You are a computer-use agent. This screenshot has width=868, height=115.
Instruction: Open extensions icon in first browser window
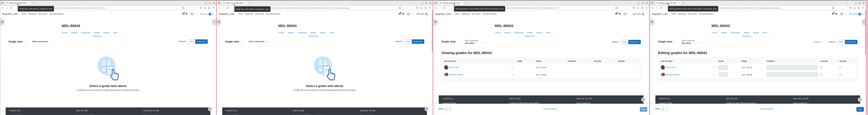click(x=209, y=8)
